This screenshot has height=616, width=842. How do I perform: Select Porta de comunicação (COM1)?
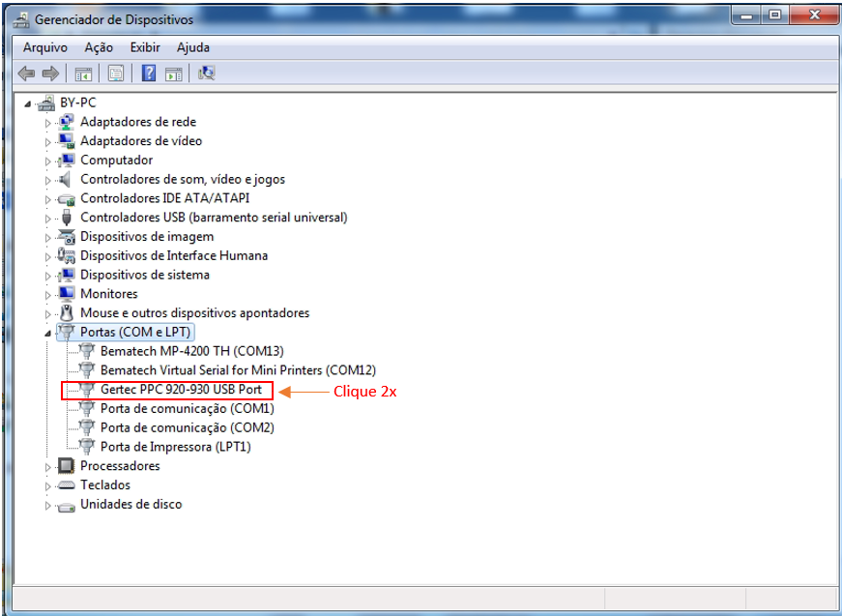pos(188,409)
